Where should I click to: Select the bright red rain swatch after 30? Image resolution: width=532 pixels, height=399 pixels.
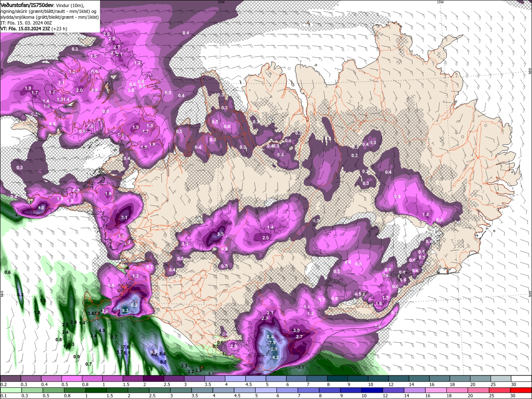[520, 390]
